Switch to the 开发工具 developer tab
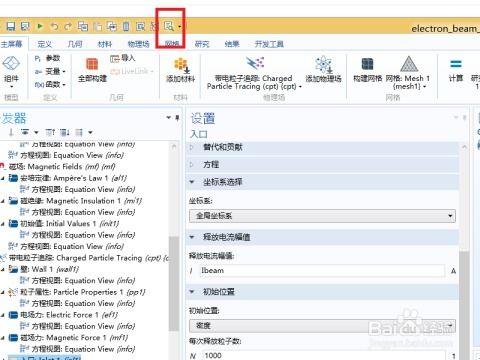Image resolution: width=480 pixels, height=360 pixels. pos(269,44)
